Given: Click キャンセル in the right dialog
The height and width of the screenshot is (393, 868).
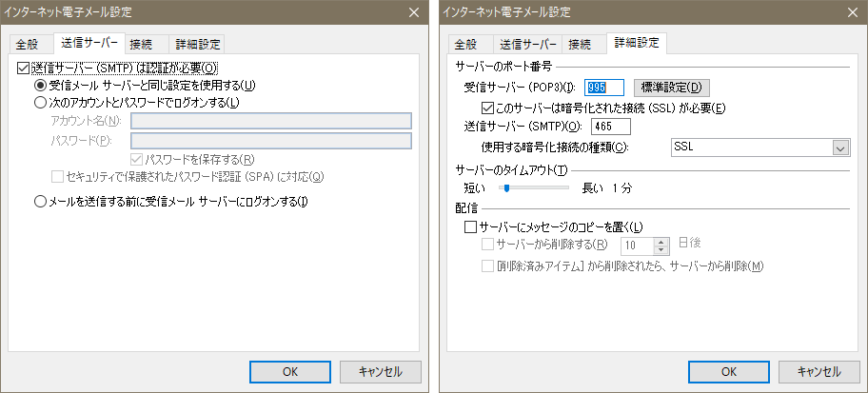Looking at the screenshot, I should (x=819, y=371).
